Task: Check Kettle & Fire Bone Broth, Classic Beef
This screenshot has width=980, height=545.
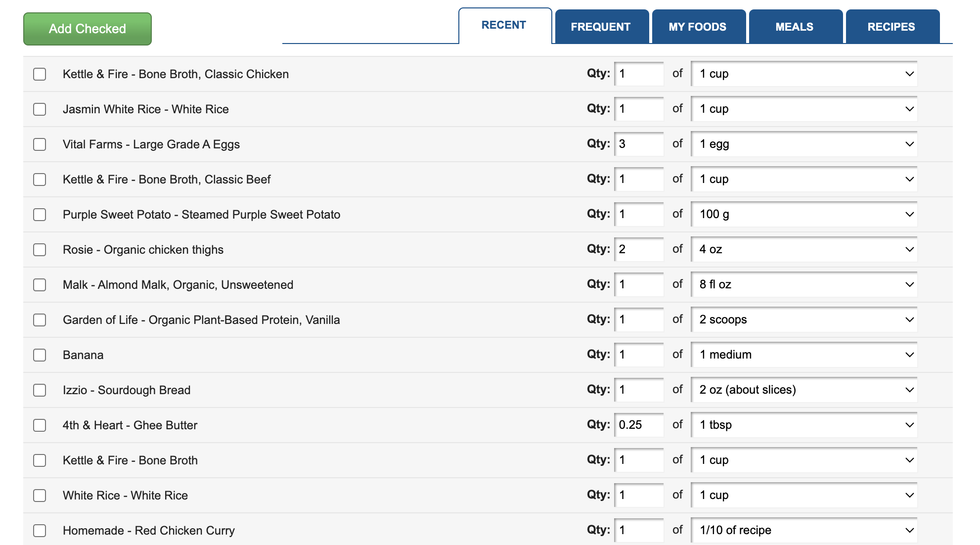Action: [40, 180]
